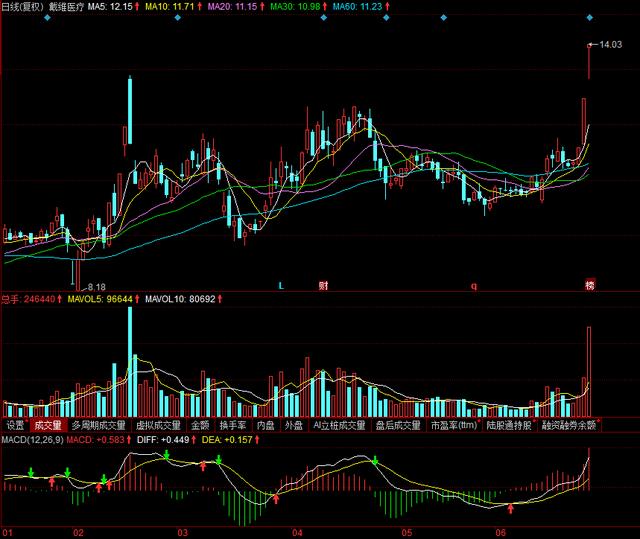Click the 日线(复权) period label

pos(22,7)
